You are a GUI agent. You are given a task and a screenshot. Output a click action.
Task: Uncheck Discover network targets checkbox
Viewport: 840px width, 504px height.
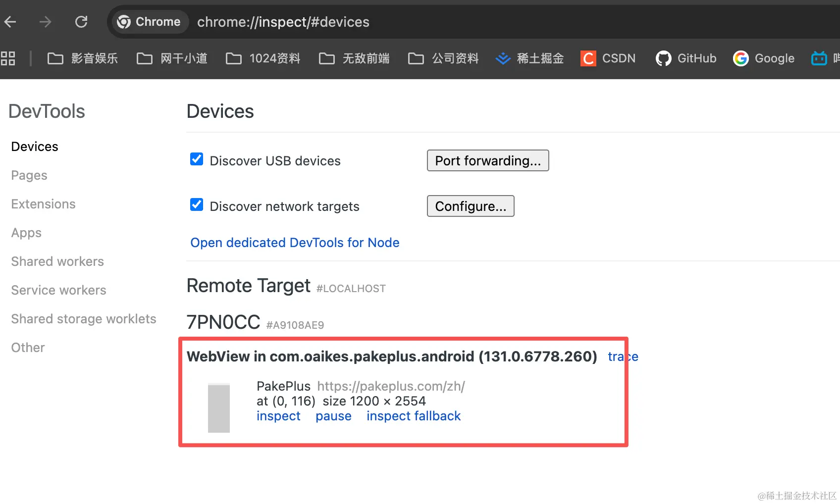coord(197,204)
